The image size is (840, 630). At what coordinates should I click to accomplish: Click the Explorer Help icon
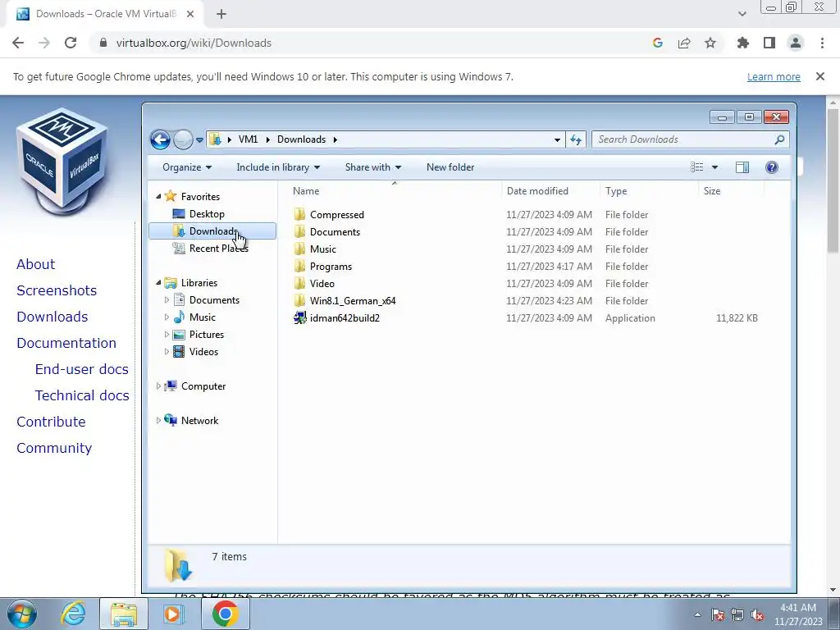(771, 167)
